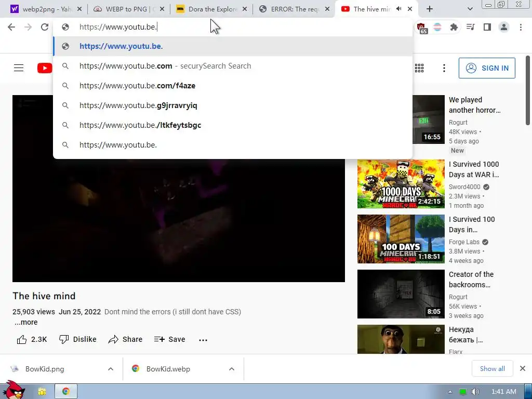The height and width of the screenshot is (399, 532).
Task: Select the youtu.be.com securySearch suggestion
Action: click(233, 66)
